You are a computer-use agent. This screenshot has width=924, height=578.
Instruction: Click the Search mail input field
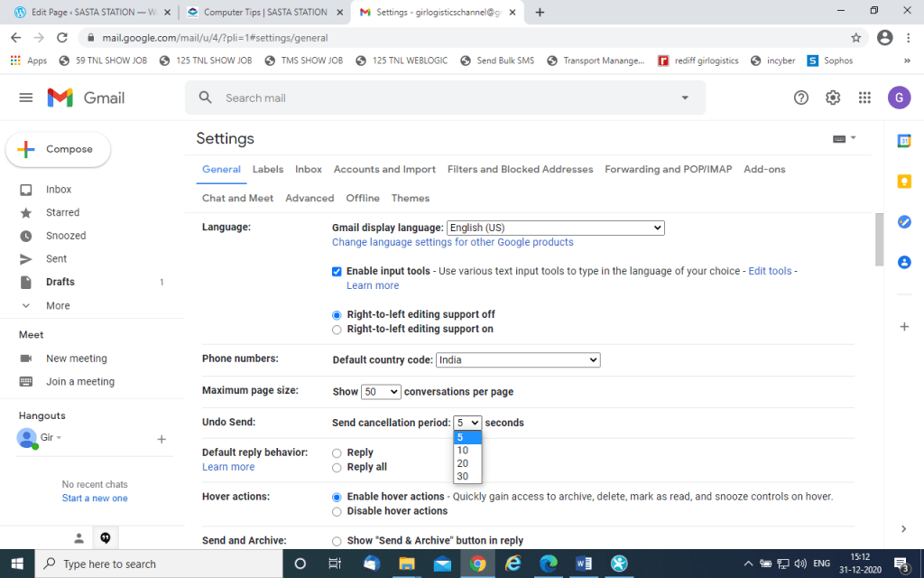click(x=442, y=98)
